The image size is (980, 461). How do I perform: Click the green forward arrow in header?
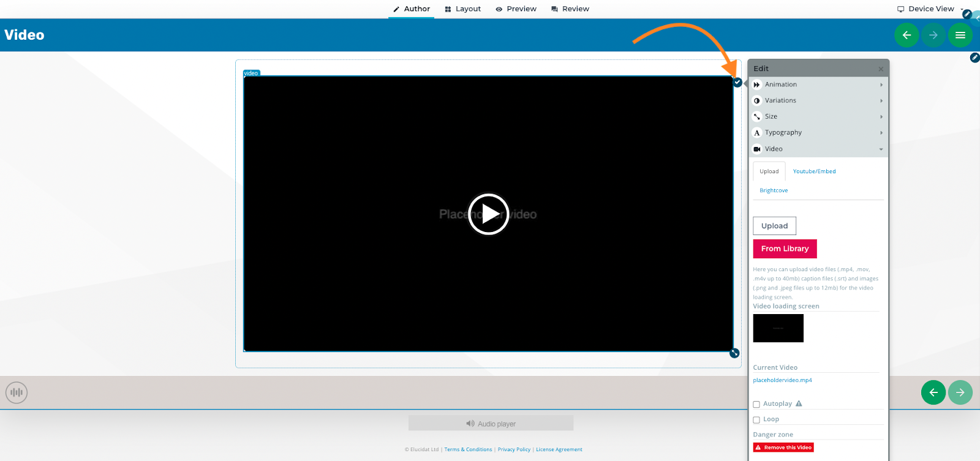(933, 35)
